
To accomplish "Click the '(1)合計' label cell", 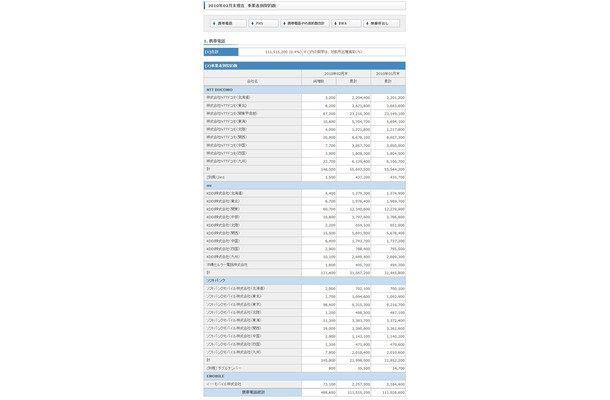I will click(x=221, y=52).
